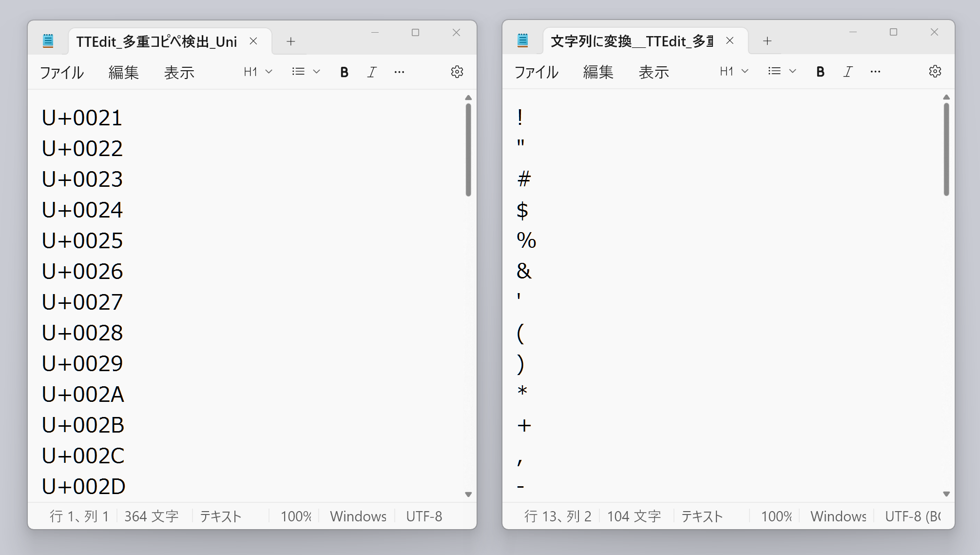Expand H1 heading dropdown in right window

(x=734, y=72)
